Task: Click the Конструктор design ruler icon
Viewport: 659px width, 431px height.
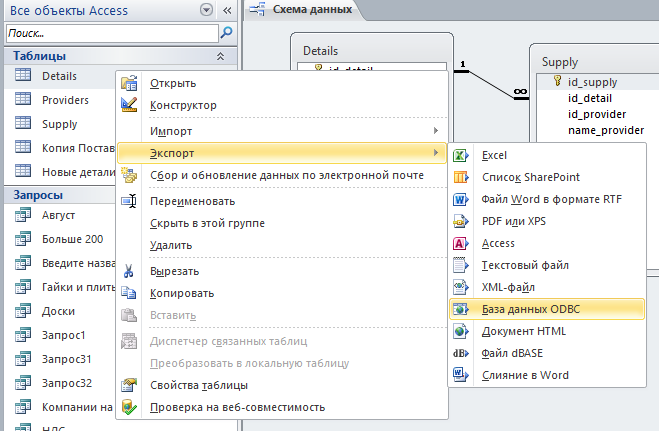Action: (x=129, y=105)
